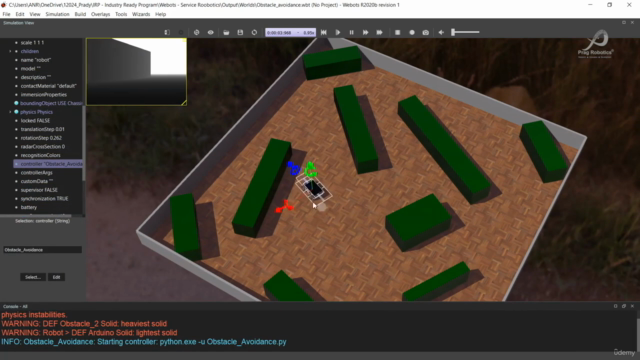Select the rotationStep 0.262 field

(41, 138)
